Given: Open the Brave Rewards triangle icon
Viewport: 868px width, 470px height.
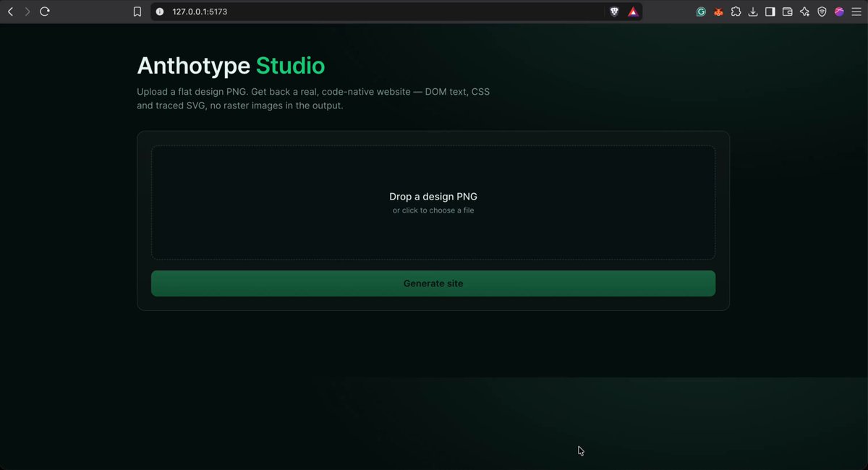Looking at the screenshot, I should [x=633, y=12].
